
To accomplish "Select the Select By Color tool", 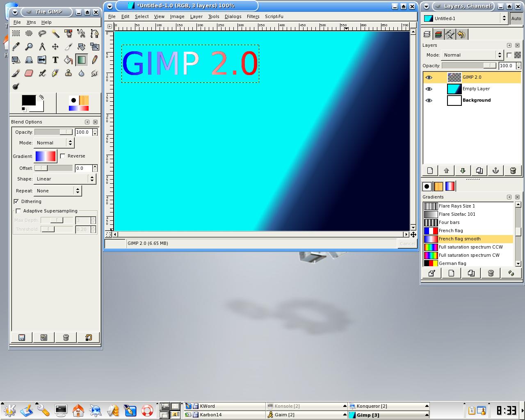I will [68, 33].
